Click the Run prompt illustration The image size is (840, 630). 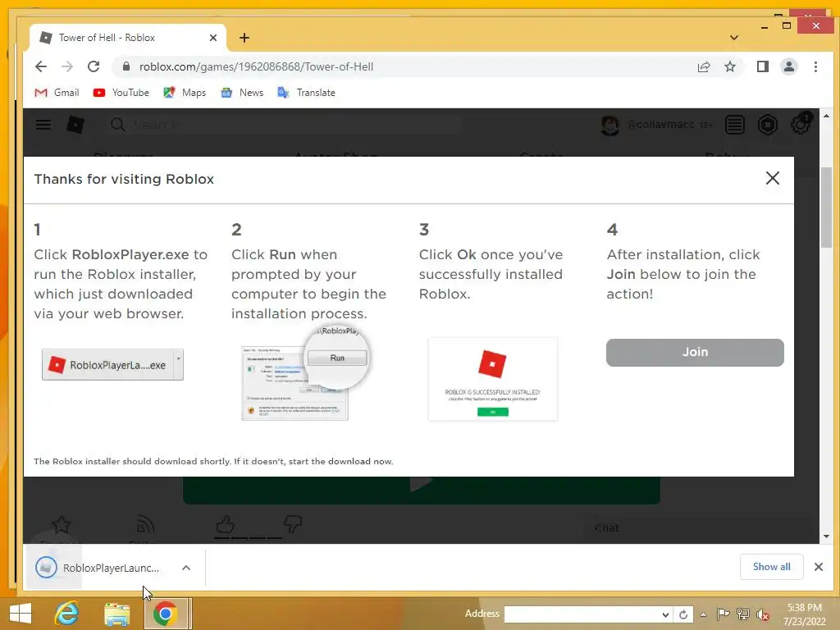pyautogui.click(x=305, y=373)
